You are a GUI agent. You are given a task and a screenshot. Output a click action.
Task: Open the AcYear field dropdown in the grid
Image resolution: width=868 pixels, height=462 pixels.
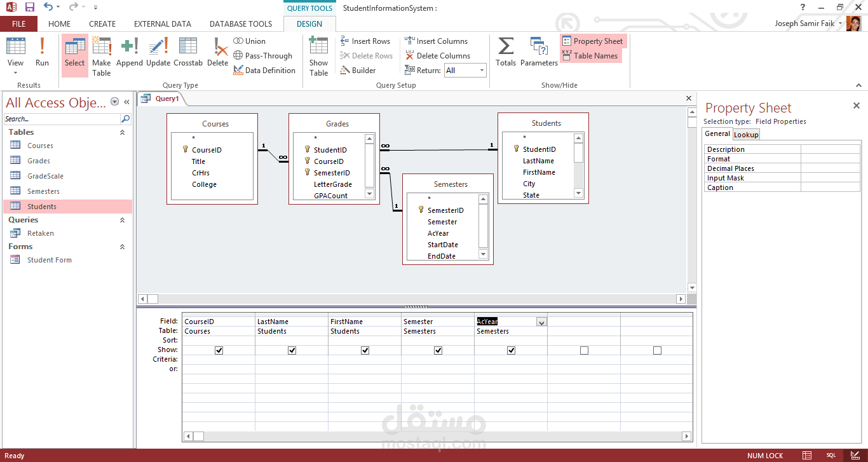click(541, 322)
